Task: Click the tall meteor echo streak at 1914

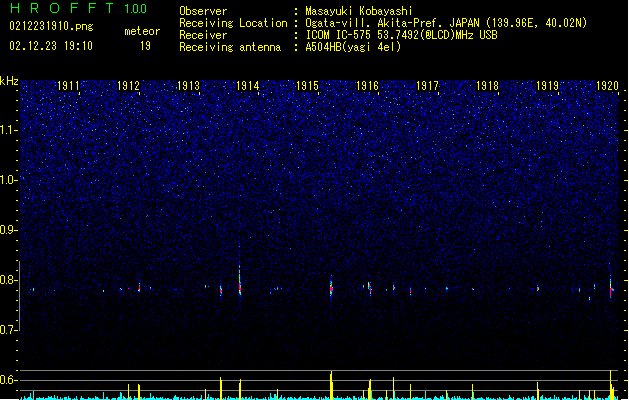Action: 240,281
